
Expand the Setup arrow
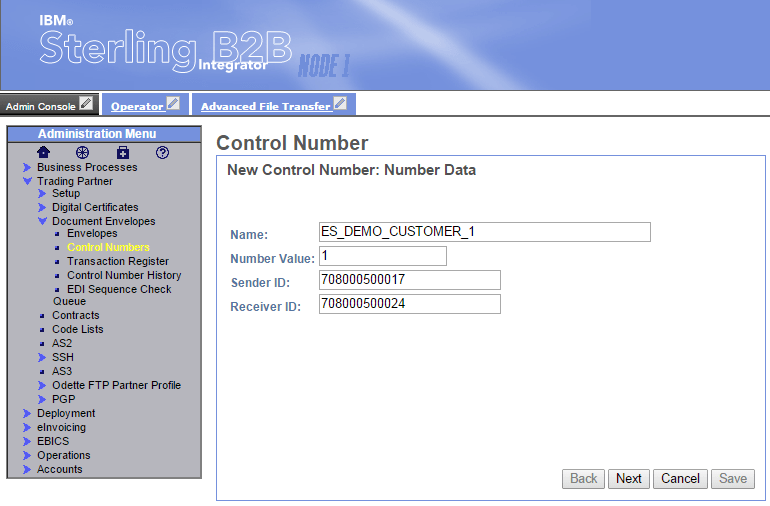[x=42, y=194]
